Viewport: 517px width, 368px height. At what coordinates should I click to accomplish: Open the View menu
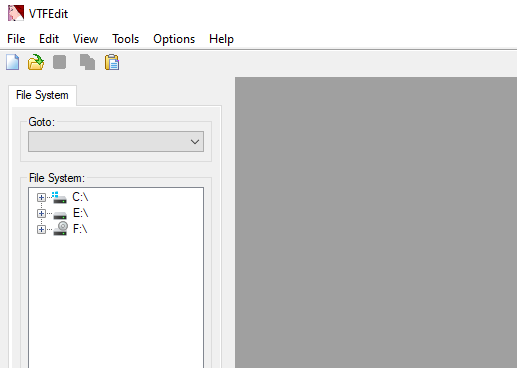tap(85, 39)
